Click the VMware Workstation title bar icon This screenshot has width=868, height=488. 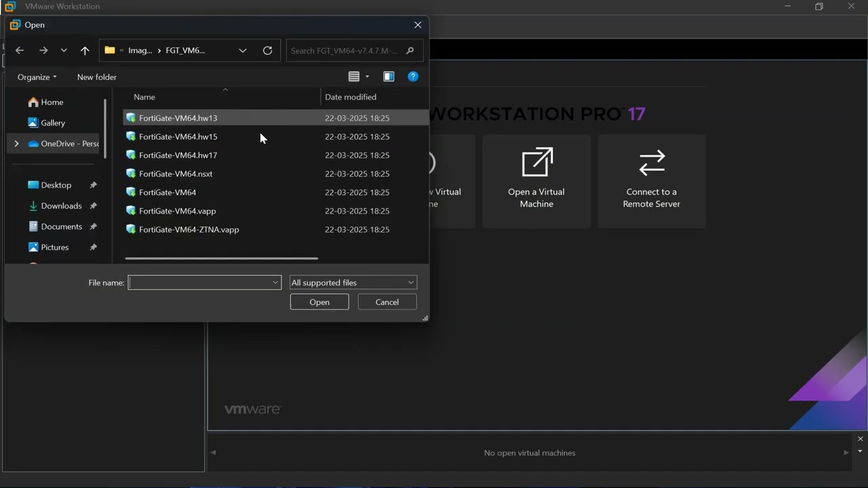click(10, 6)
